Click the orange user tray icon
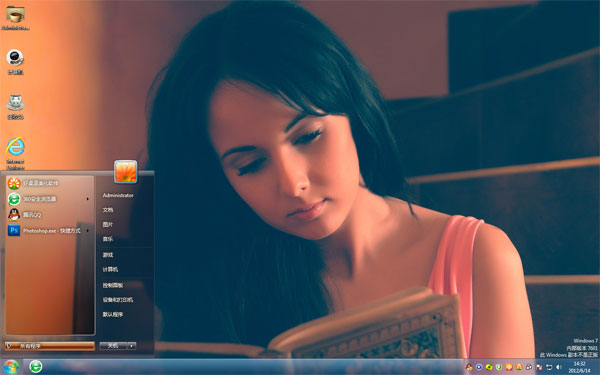The image size is (600, 375). coord(518,367)
